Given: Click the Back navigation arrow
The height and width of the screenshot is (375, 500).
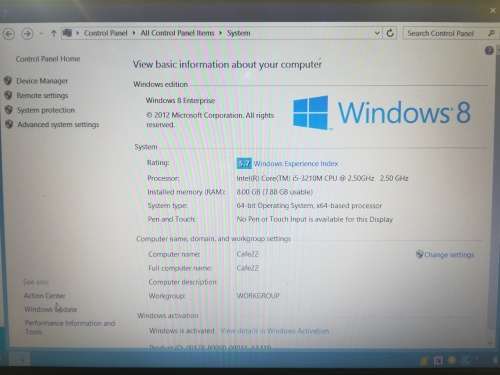Looking at the screenshot, I should pyautogui.click(x=9, y=34).
